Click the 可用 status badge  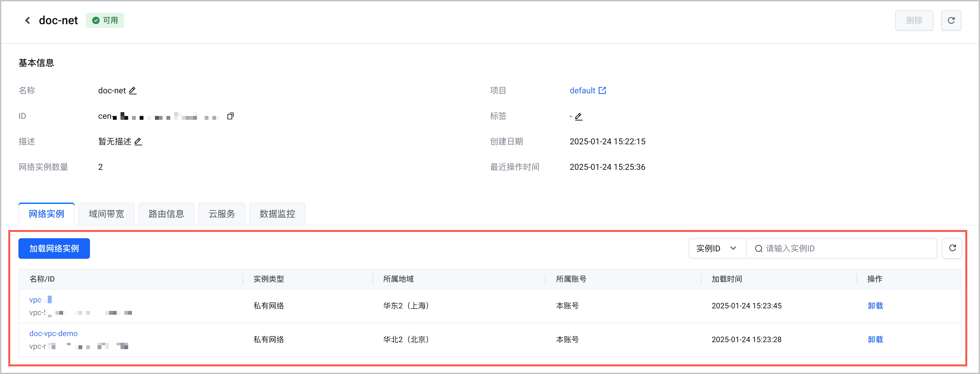pos(105,20)
